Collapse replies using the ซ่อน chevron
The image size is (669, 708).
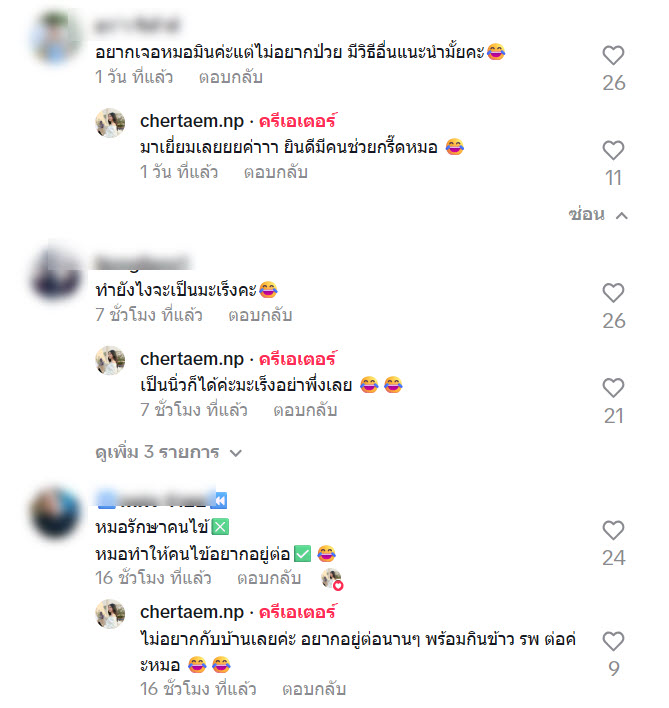598,214
